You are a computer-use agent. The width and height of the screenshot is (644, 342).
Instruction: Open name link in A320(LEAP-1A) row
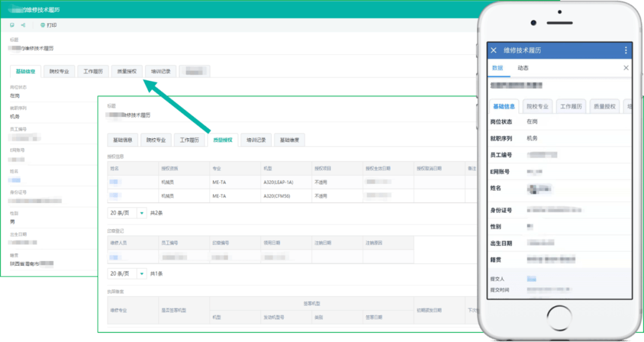coord(114,182)
